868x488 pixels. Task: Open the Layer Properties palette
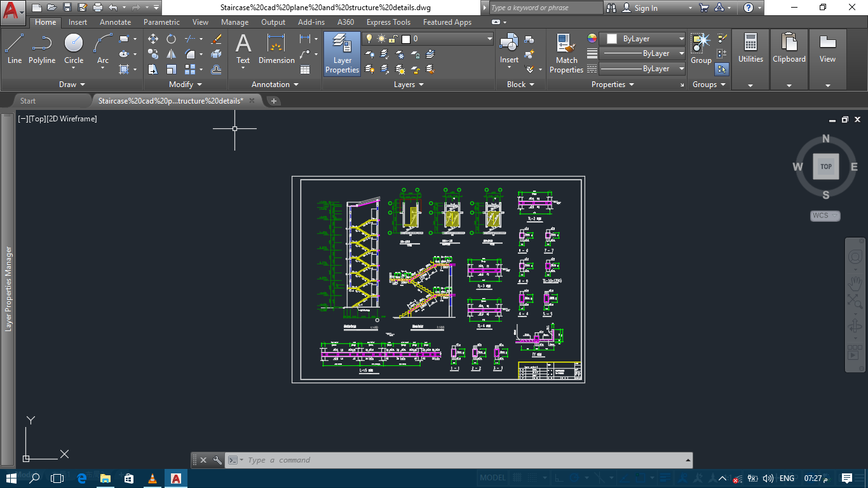click(x=342, y=53)
